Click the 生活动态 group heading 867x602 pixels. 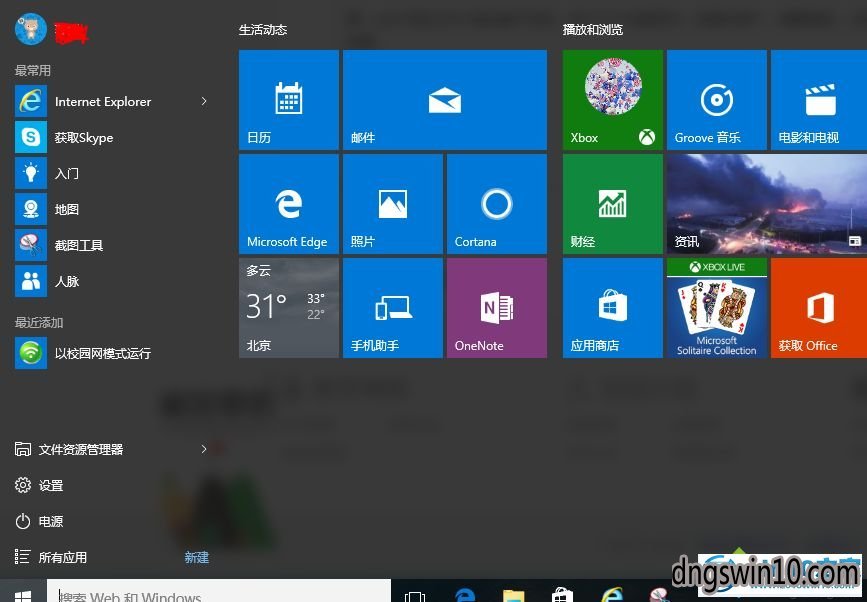point(263,29)
